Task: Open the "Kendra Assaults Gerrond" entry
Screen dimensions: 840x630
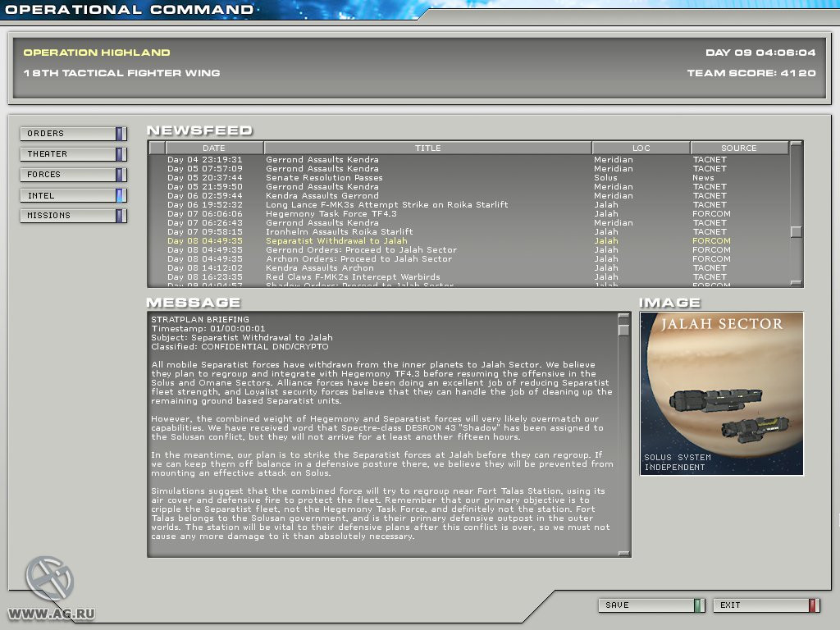Action: coord(468,196)
